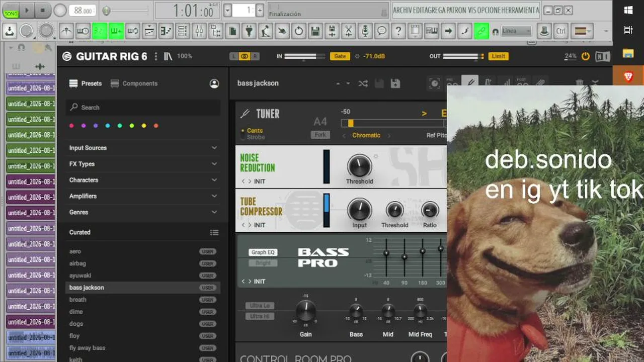The image size is (644, 362).
Task: Open help with the question mark icon
Action: click(x=398, y=31)
